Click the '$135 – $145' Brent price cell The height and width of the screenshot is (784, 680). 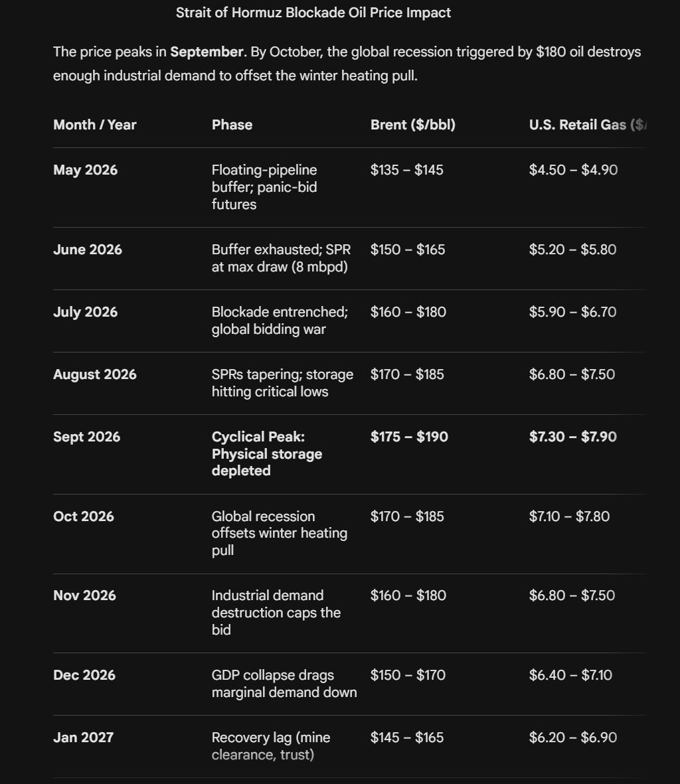406,170
